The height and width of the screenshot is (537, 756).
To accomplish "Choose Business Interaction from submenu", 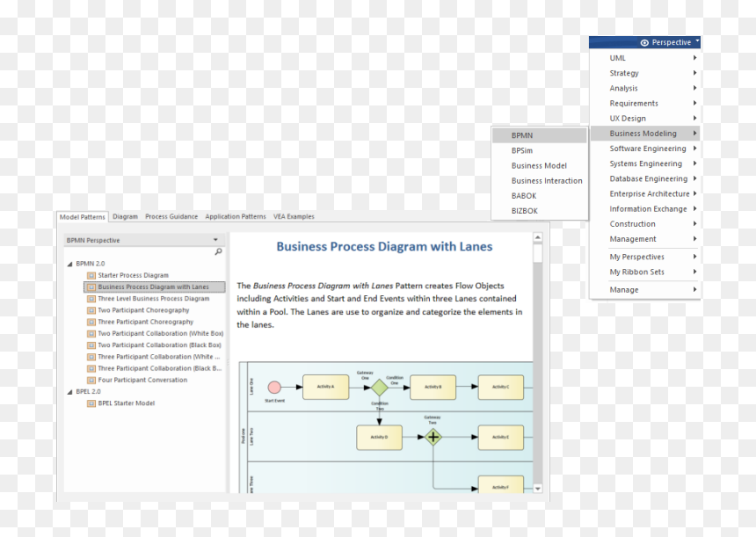I will pos(540,181).
